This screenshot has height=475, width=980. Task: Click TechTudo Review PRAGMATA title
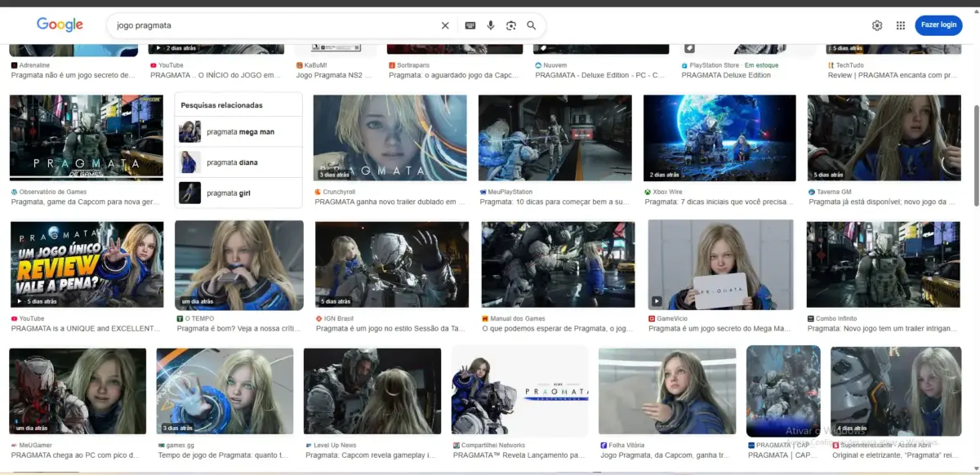tap(893, 75)
